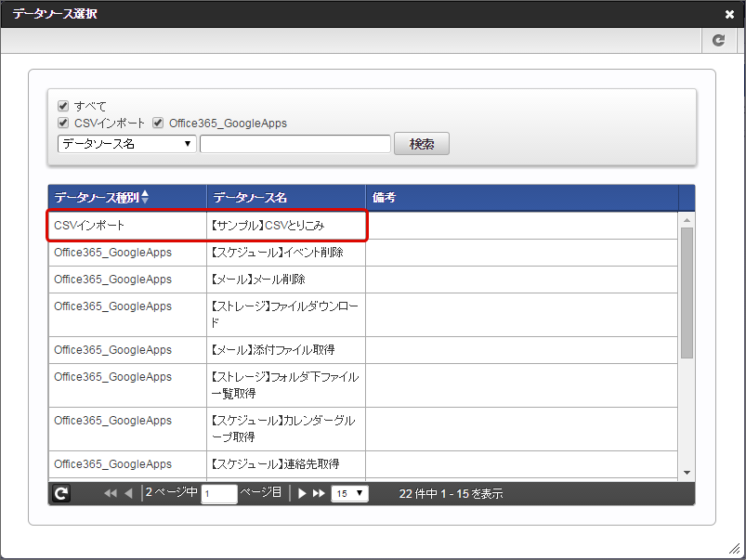
Task: Click the grid reload icon in footer
Action: pos(61,494)
